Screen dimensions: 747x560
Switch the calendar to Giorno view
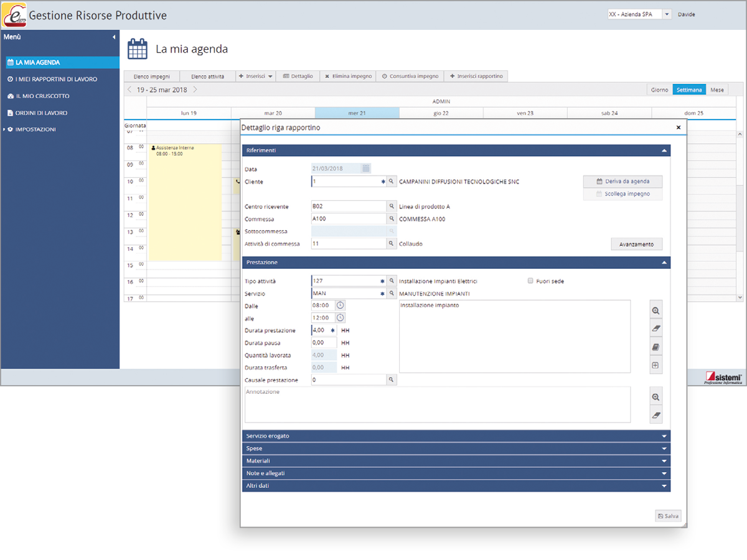pyautogui.click(x=659, y=90)
